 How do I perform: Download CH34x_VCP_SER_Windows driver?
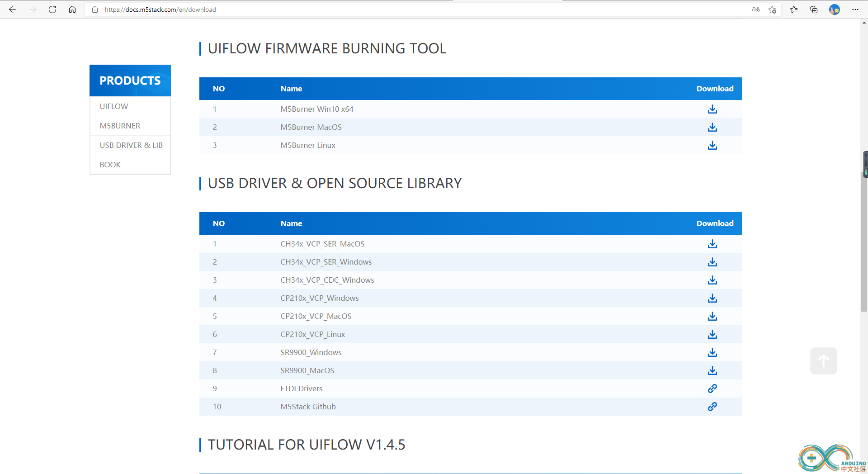click(x=712, y=262)
